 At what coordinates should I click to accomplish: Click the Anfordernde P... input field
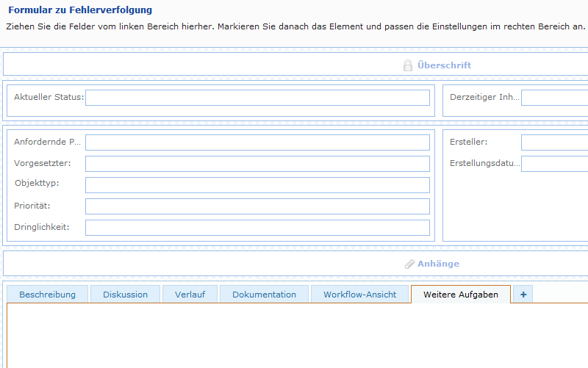[x=257, y=142]
